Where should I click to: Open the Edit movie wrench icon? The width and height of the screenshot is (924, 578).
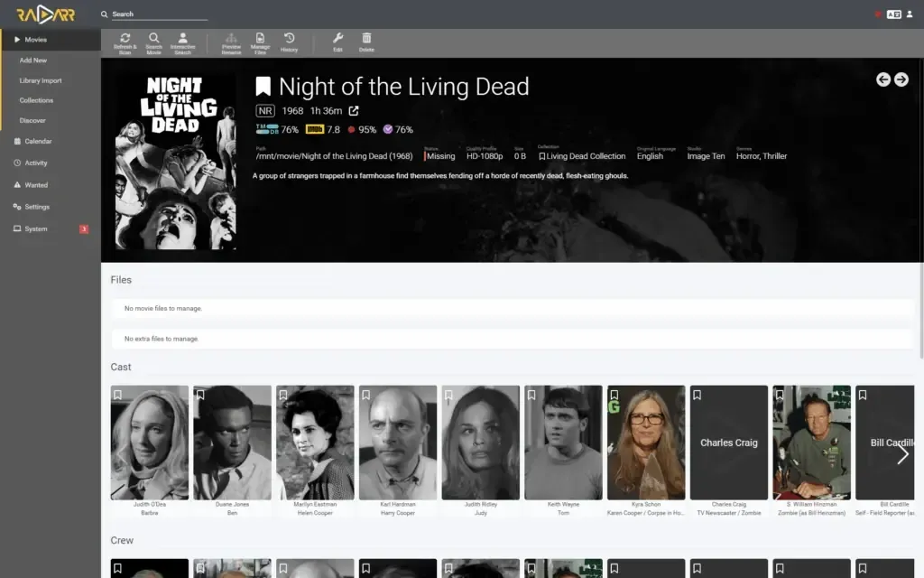point(337,40)
